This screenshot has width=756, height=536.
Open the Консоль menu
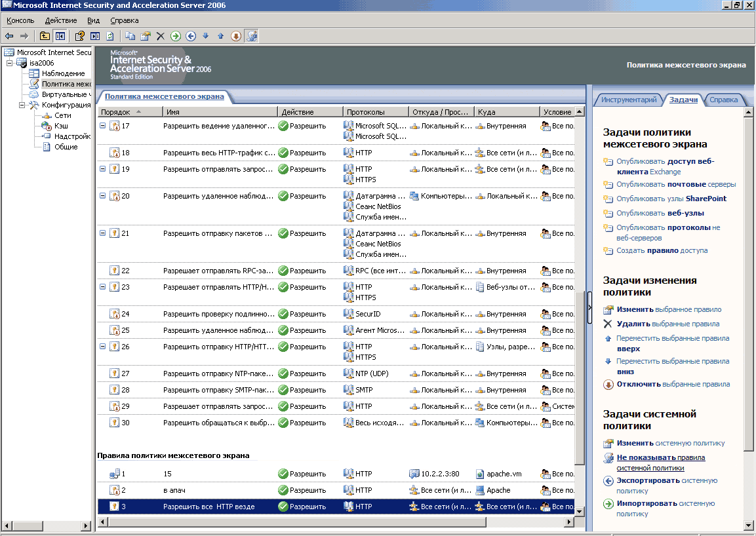pos(20,21)
